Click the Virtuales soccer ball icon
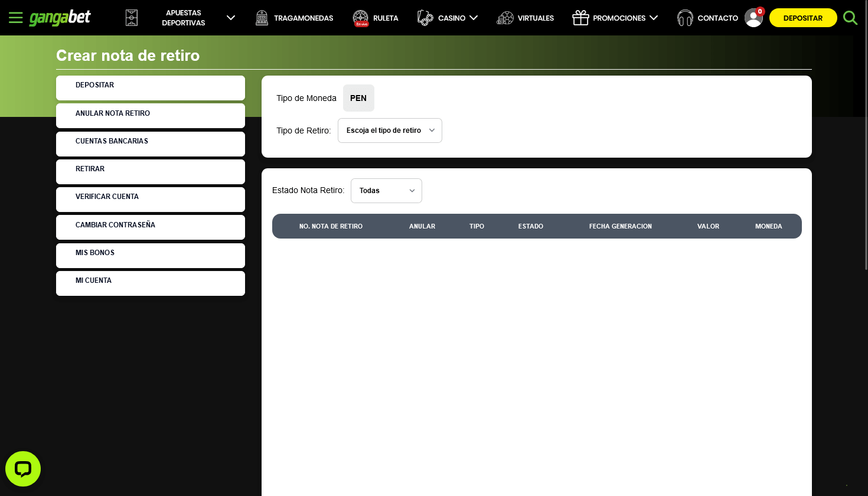 point(505,18)
